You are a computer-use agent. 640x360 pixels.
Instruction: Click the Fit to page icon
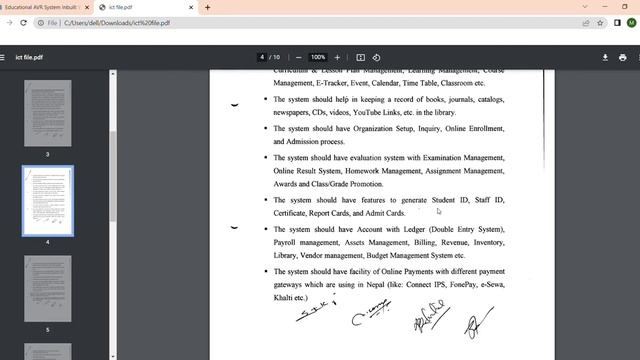360,58
